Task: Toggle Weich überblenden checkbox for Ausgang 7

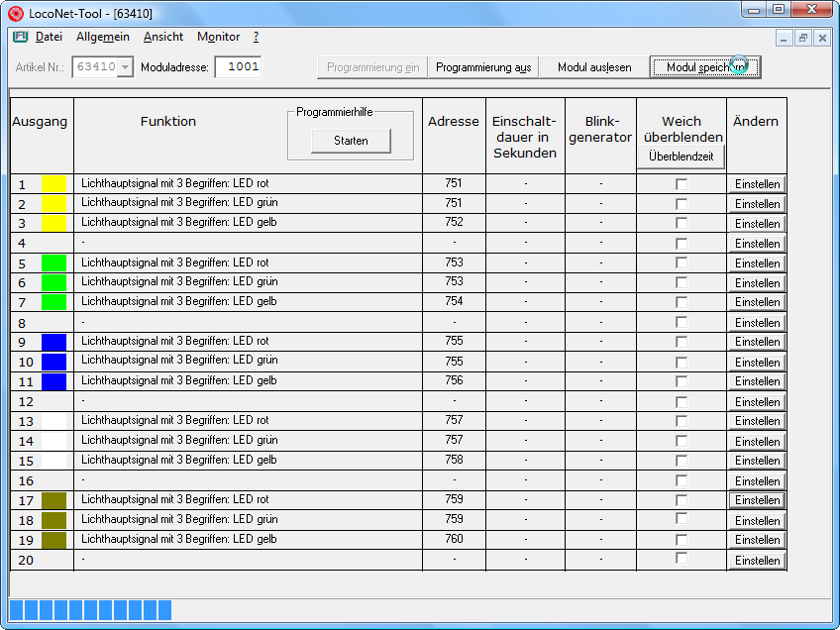Action: click(682, 303)
